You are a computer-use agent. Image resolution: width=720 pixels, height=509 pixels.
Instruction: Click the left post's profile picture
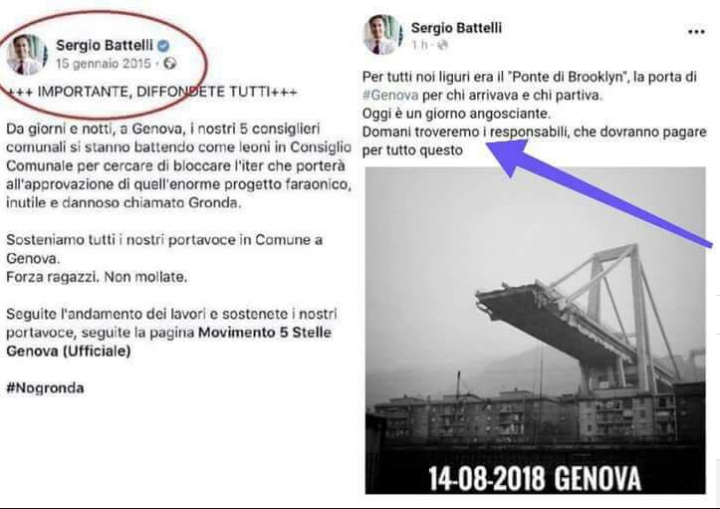click(26, 54)
